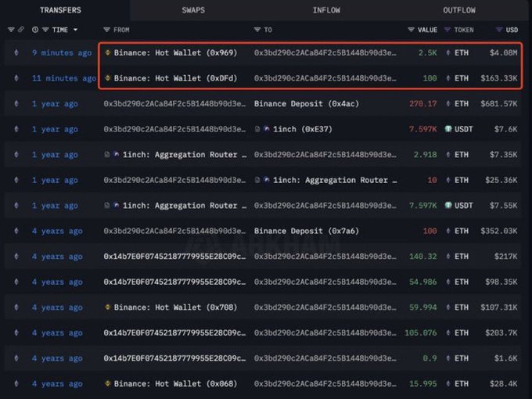Open Binance: Hot Wallet (0xDFd) sender
The height and width of the screenshot is (399, 532).
point(175,78)
